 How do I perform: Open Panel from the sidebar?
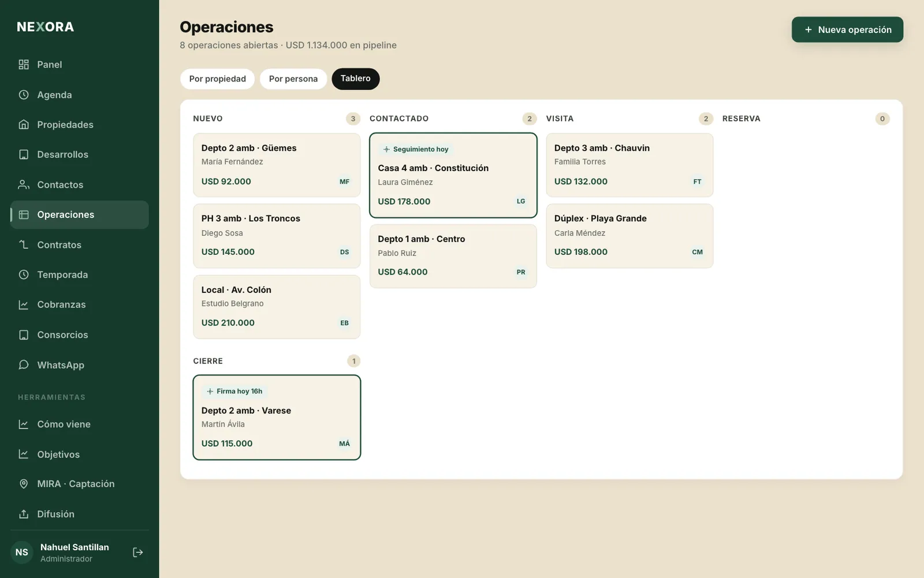click(x=79, y=65)
